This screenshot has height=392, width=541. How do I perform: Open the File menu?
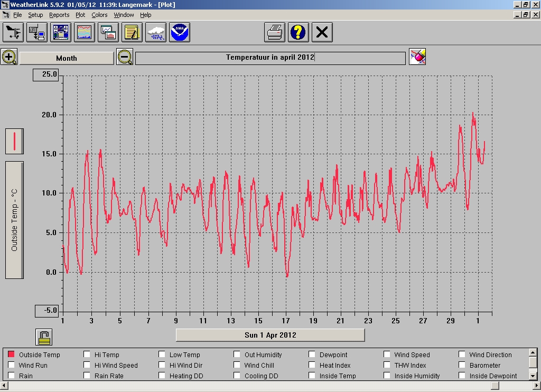point(17,15)
